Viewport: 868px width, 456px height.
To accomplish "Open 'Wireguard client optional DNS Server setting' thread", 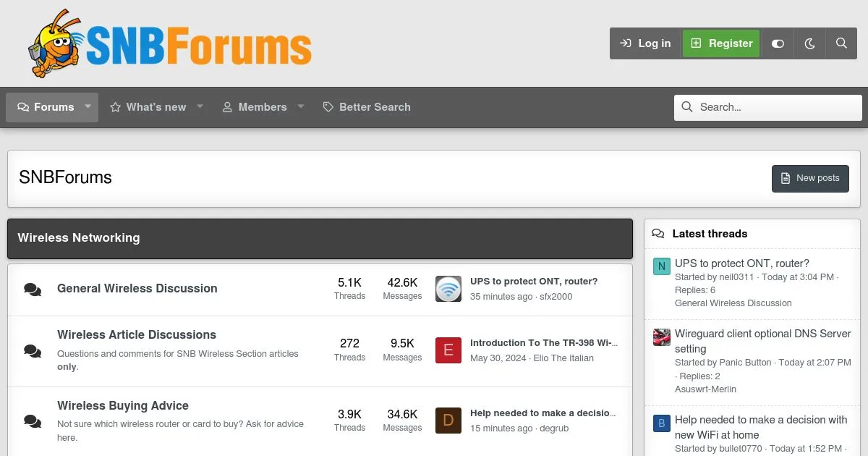I will pos(763,341).
